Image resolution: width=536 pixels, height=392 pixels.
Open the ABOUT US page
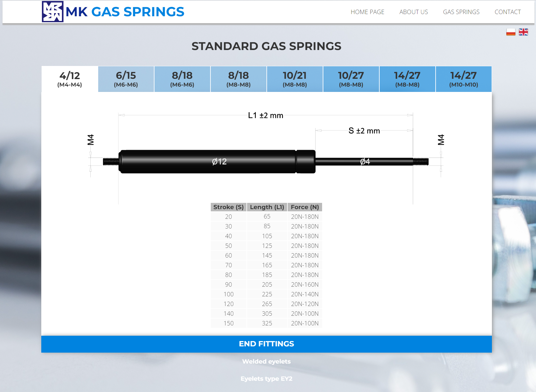point(413,12)
